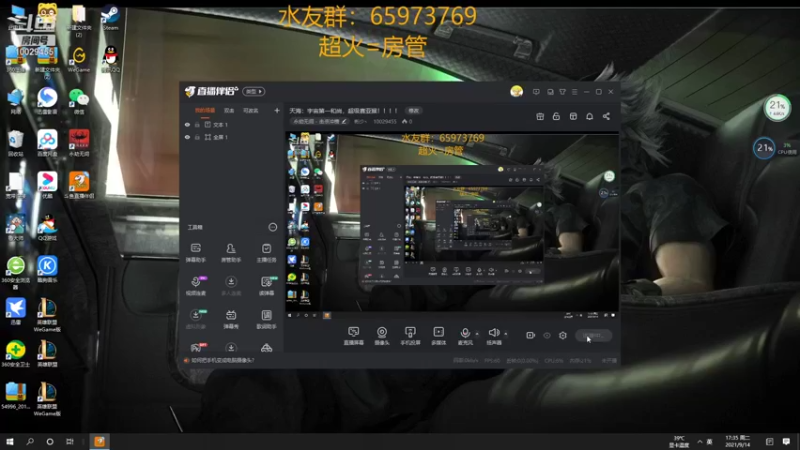Viewport: 800px width, 450px height.
Task: Click the start streaming button at bottom right
Action: coord(593,335)
